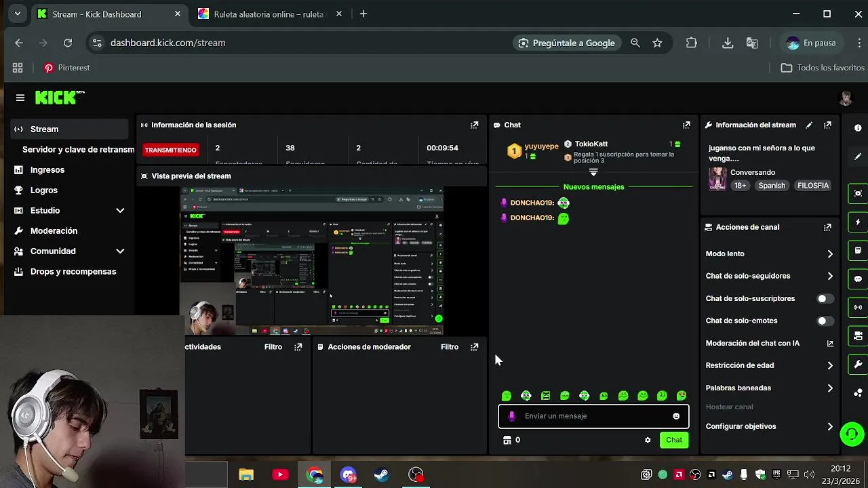Toggle Chat de solo-suscriptores switch

[825, 298]
